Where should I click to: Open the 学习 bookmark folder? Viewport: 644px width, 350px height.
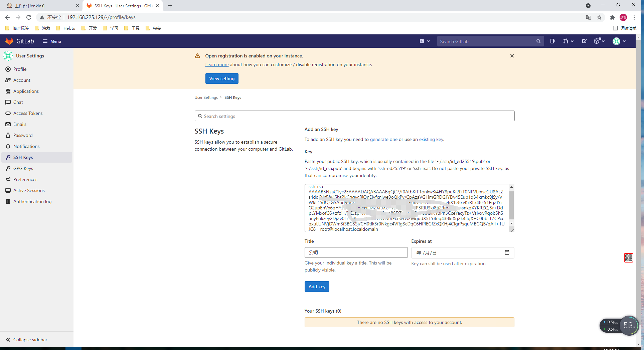click(x=111, y=28)
